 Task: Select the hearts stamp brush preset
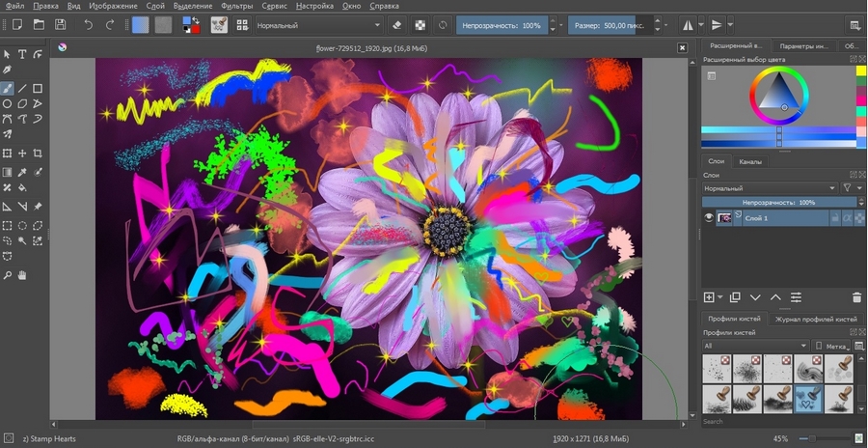click(x=808, y=399)
